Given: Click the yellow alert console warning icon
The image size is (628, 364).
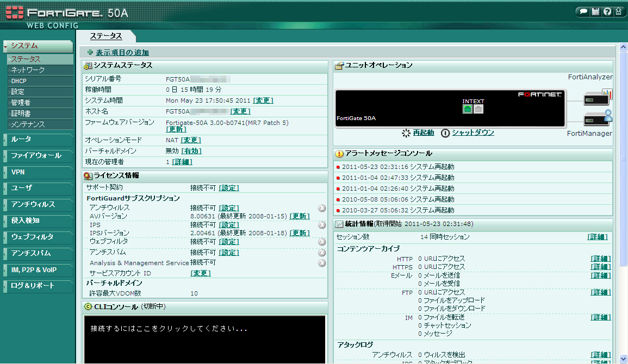Looking at the screenshot, I should point(339,154).
